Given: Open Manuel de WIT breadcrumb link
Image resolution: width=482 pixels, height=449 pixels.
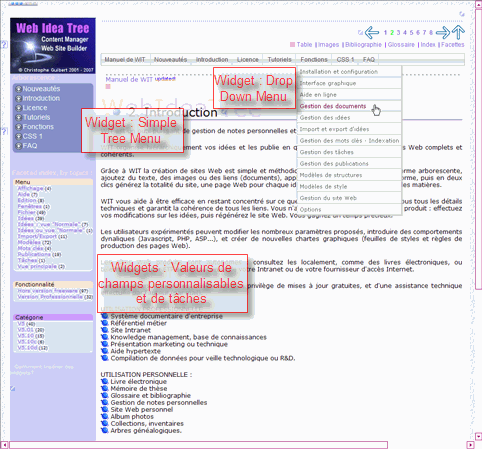Looking at the screenshot, I should click(129, 79).
